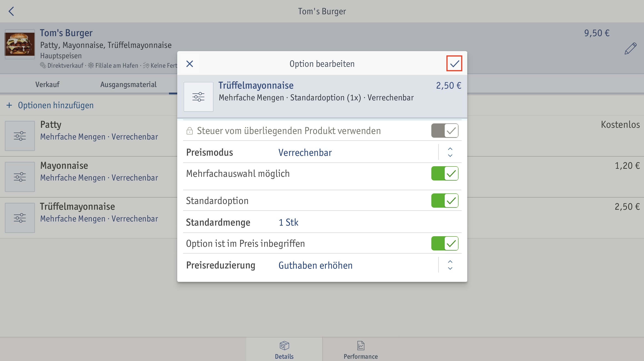Viewport: 644px width, 361px height.
Task: Click the close X icon in dialog header
Action: pos(190,64)
